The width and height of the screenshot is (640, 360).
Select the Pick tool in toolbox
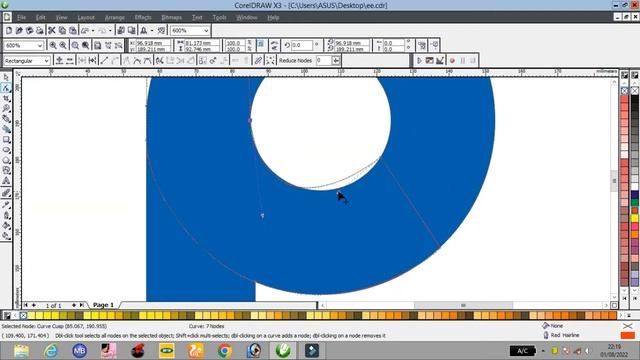[x=6, y=77]
